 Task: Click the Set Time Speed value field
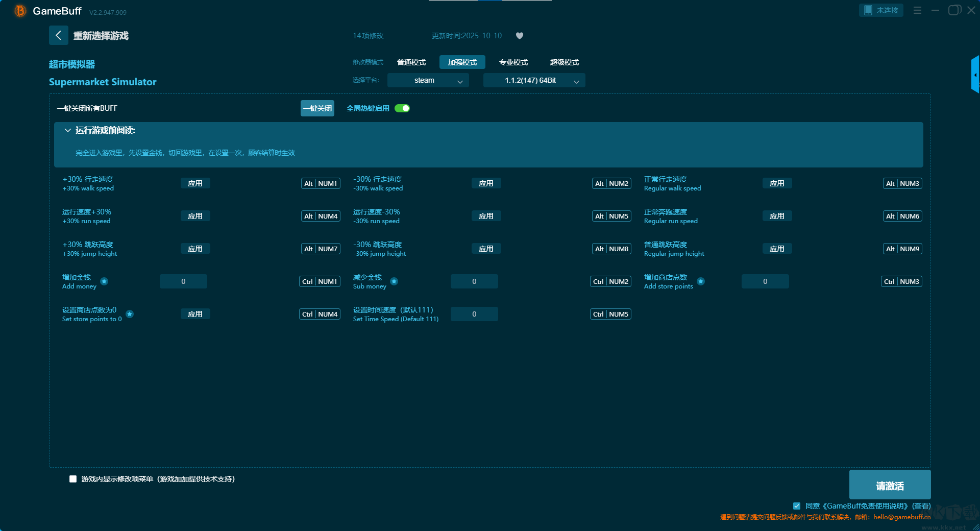pos(474,314)
